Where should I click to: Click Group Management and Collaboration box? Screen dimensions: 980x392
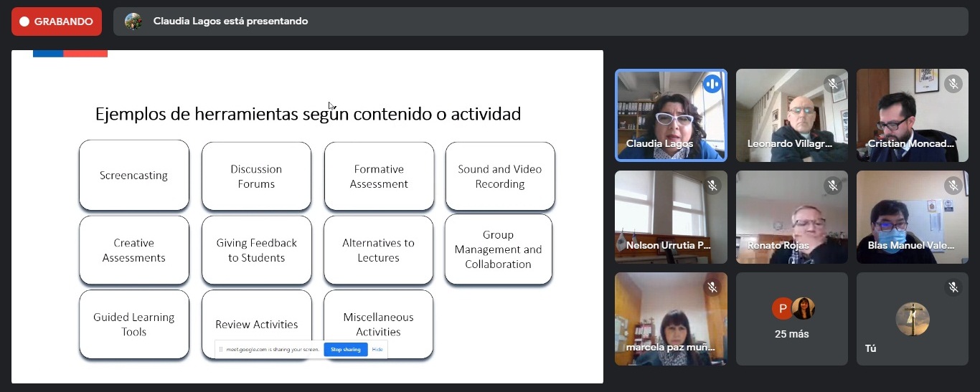pos(498,249)
